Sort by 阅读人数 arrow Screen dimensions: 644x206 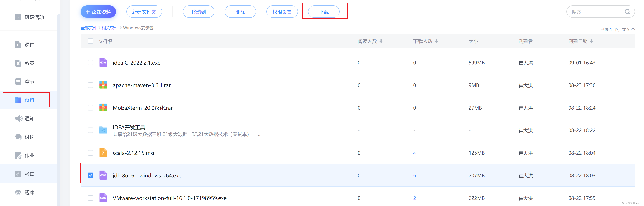click(x=381, y=41)
